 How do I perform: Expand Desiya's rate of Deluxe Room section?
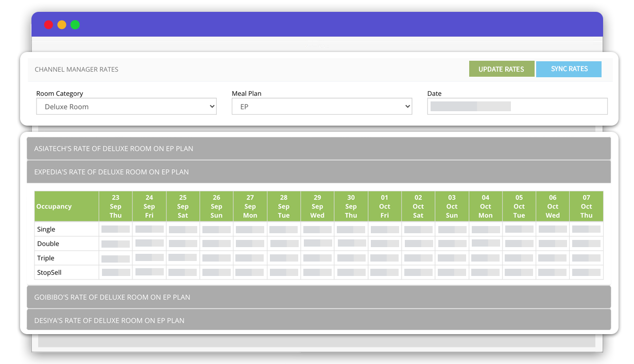coord(319,320)
